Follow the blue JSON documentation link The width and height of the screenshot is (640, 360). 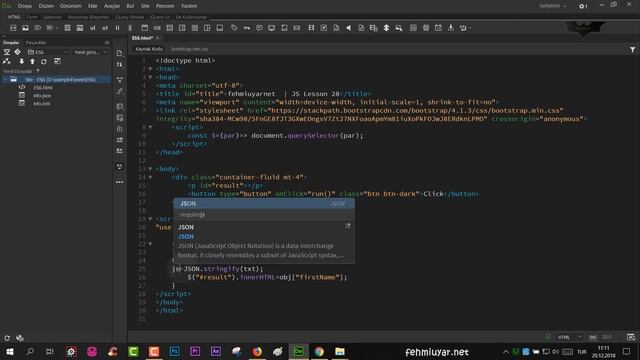(186, 236)
